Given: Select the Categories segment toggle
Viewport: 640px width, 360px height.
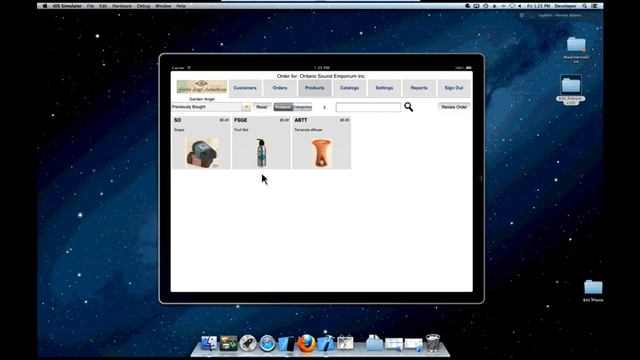Looking at the screenshot, I should coord(302,107).
